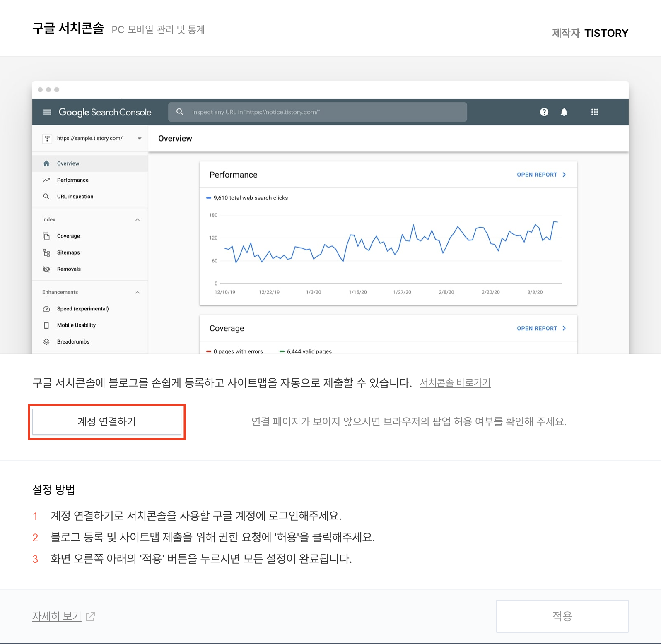This screenshot has height=644, width=661.
Task: Click the search magnifier icon in URL bar
Action: pyautogui.click(x=180, y=112)
